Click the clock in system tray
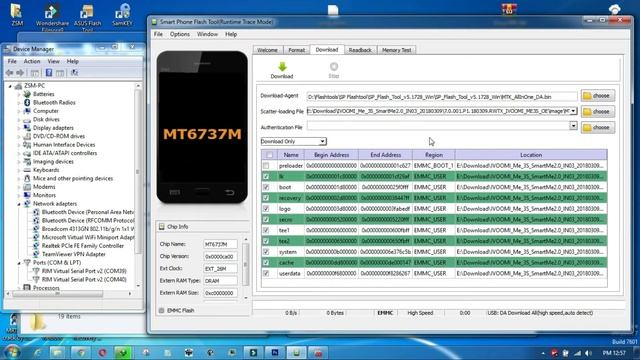Viewport: 640px width, 360px height. [614, 353]
